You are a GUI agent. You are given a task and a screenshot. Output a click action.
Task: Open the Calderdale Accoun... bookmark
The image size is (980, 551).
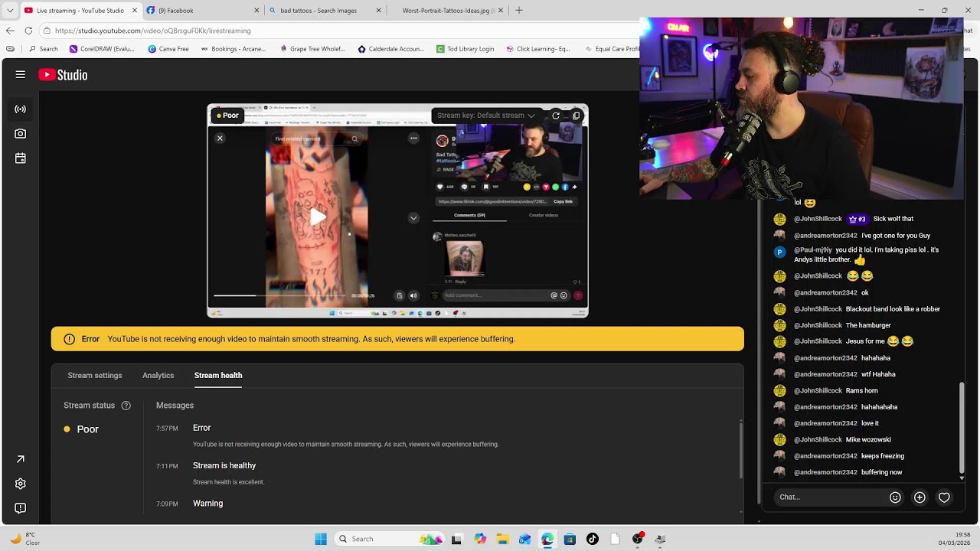(x=390, y=49)
